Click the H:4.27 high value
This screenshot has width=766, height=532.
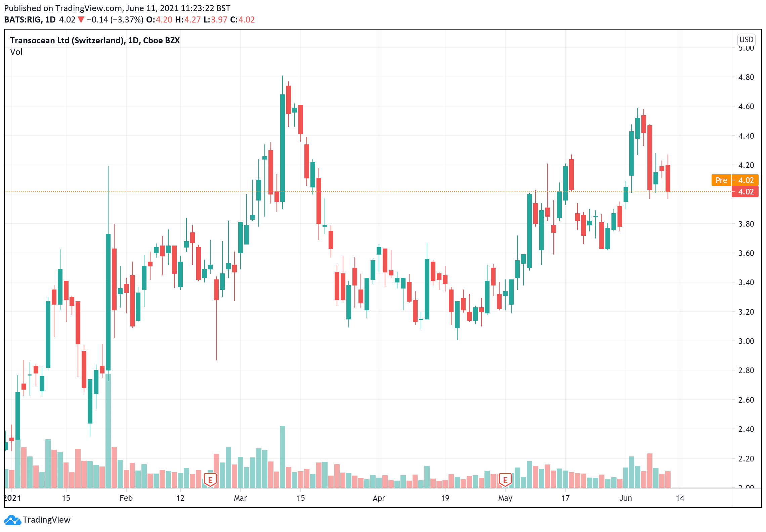pos(188,19)
